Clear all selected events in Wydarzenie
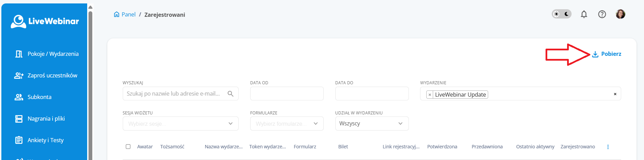644x160 pixels. click(x=615, y=94)
